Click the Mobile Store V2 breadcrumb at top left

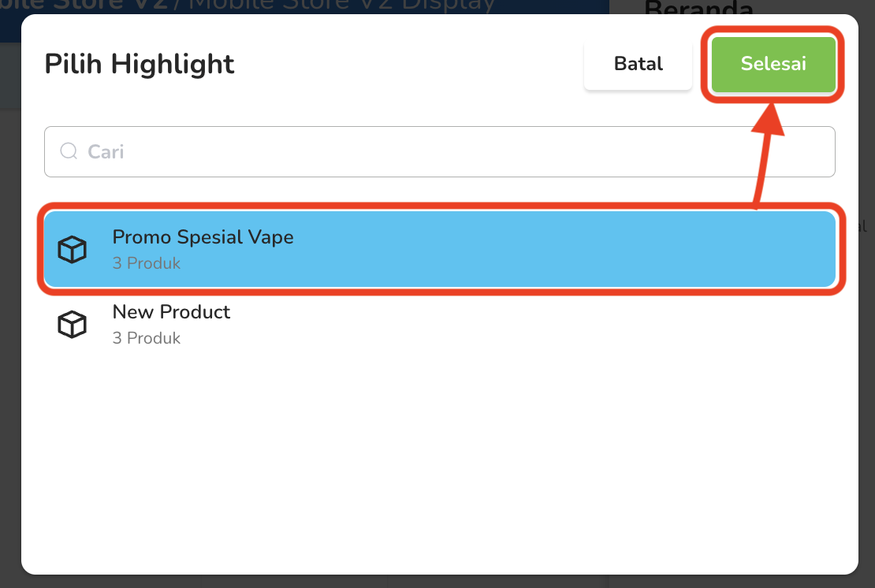[84, 6]
